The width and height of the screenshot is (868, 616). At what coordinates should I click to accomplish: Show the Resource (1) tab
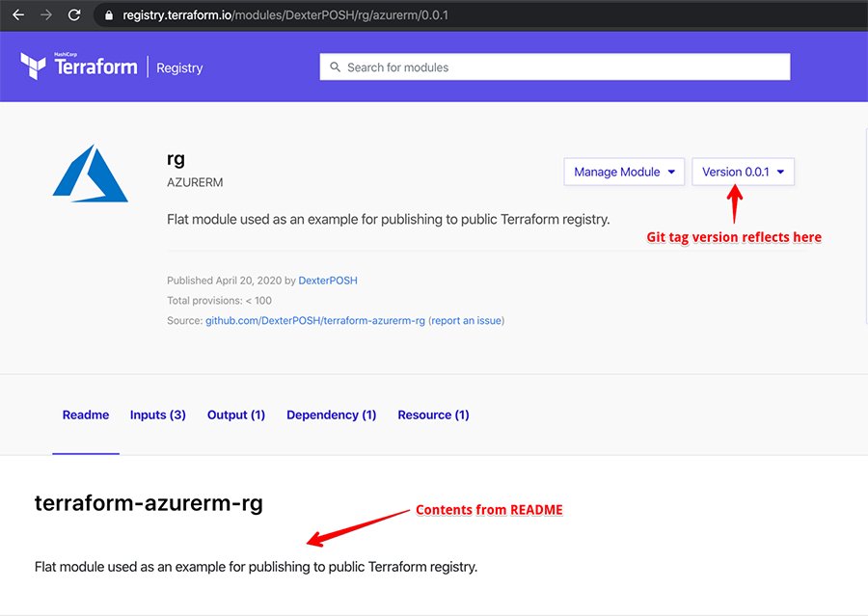click(433, 415)
